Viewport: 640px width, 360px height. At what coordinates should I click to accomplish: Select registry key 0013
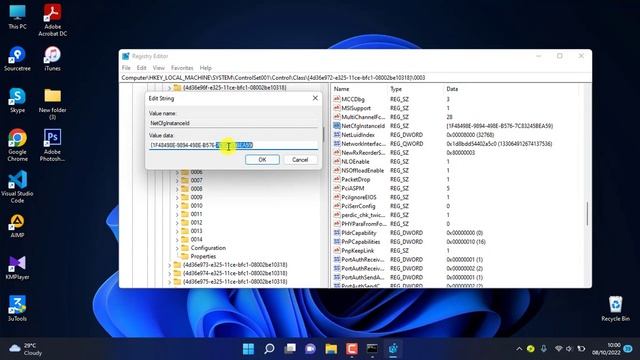[196, 231]
